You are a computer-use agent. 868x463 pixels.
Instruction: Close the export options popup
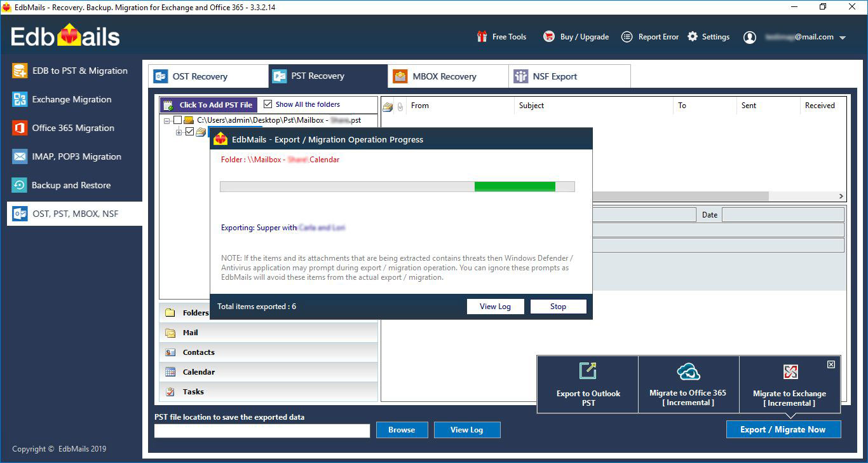(x=831, y=364)
